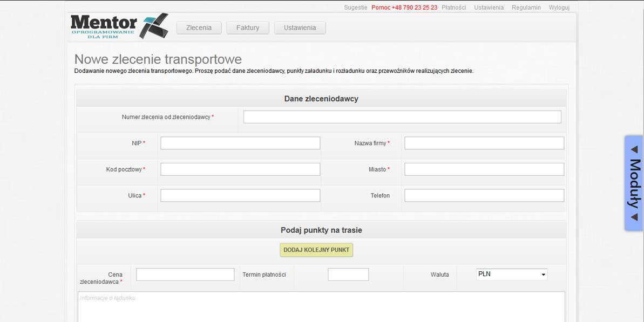Image resolution: width=644 pixels, height=322 pixels.
Task: Expand the Moduły side panel
Action: coord(634,183)
